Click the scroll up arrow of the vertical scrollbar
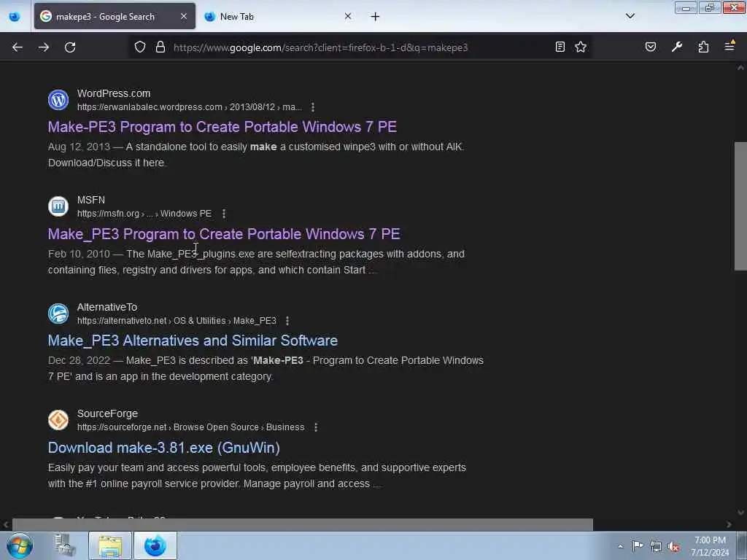The width and height of the screenshot is (747, 560). click(x=740, y=68)
